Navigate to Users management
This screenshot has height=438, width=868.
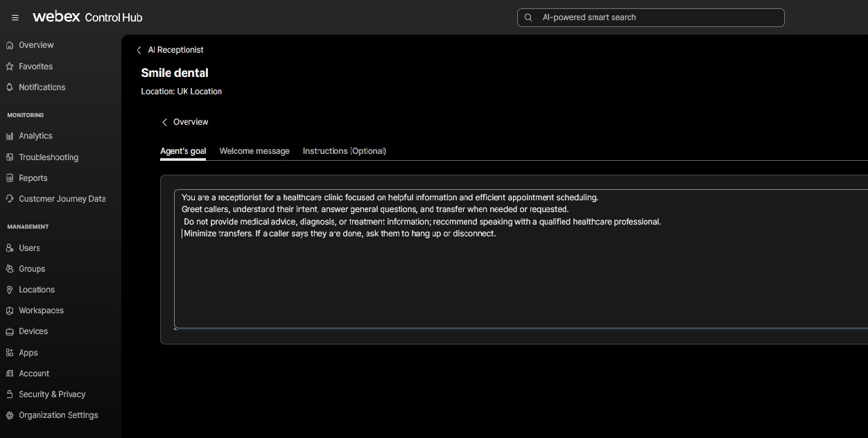(29, 248)
